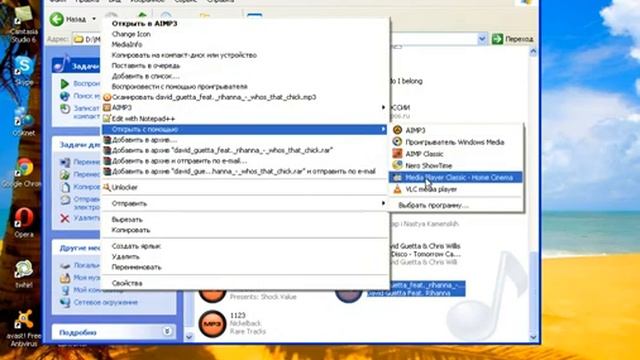
Task: Expand the Отправить submenu arrow
Action: [383, 203]
